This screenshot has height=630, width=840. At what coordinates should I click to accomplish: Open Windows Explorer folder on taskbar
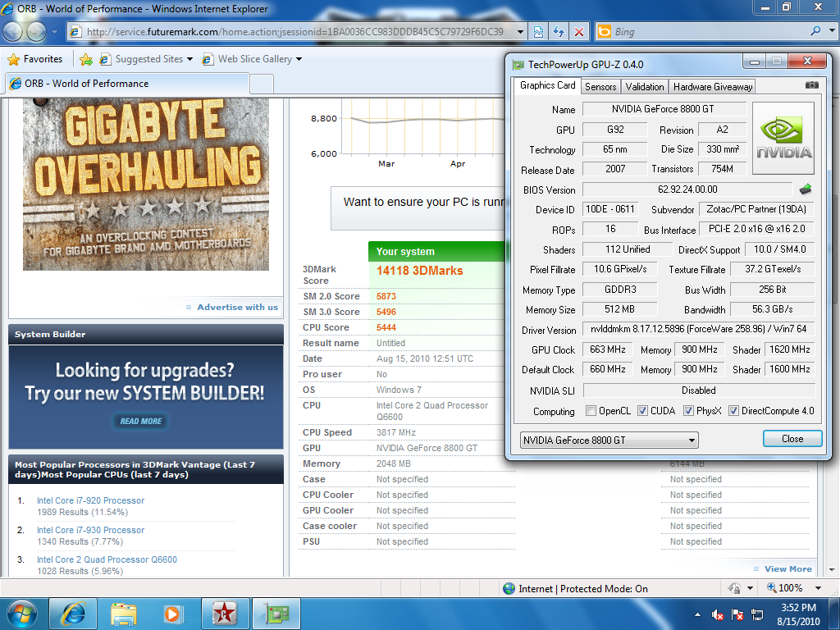pyautogui.click(x=123, y=614)
